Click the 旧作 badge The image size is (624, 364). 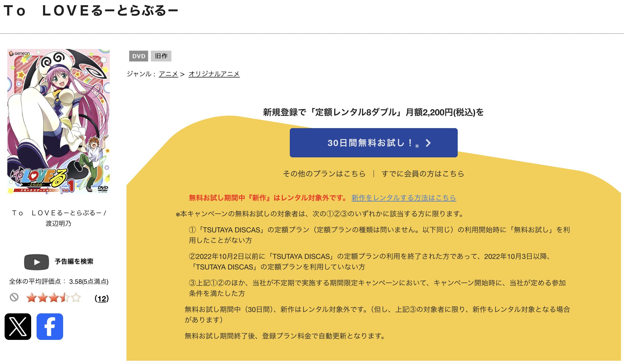tap(161, 56)
